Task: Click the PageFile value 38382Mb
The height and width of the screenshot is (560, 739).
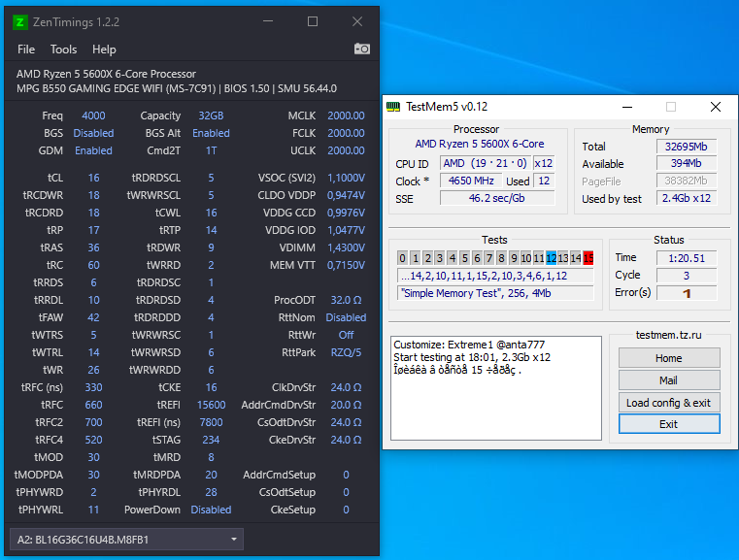Action: pos(687,181)
